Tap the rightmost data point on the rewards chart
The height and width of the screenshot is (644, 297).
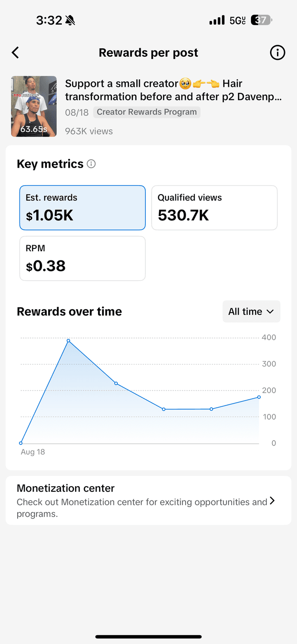coord(258,397)
